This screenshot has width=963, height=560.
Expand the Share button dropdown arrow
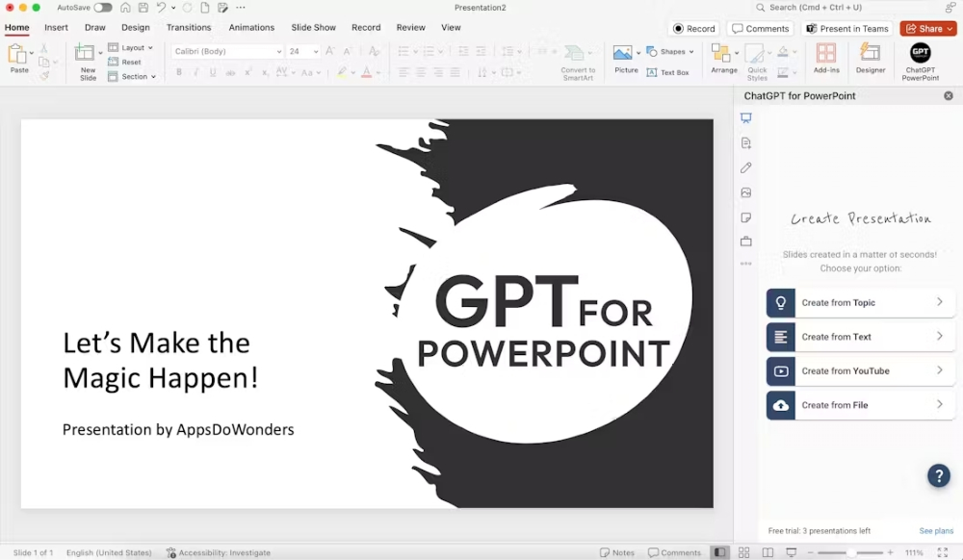pyautogui.click(x=950, y=28)
